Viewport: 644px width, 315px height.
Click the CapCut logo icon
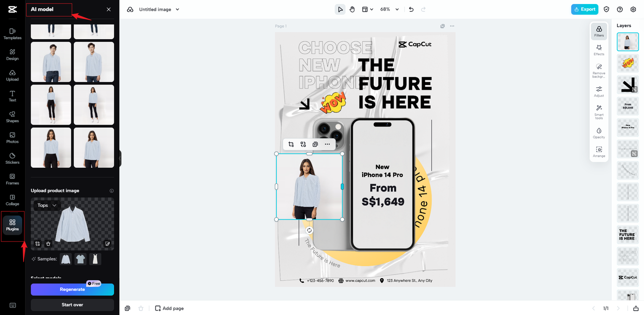[12, 9]
